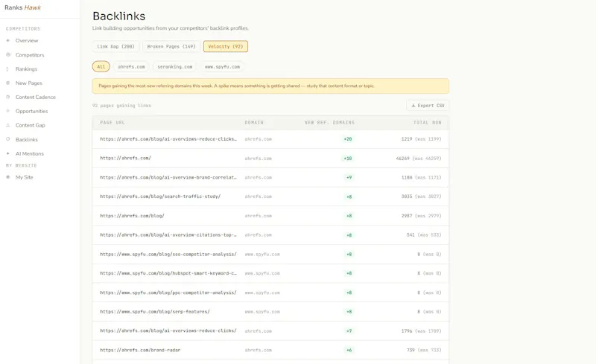Click the Rankings sidebar icon
This screenshot has height=364, width=596.
tap(7, 69)
